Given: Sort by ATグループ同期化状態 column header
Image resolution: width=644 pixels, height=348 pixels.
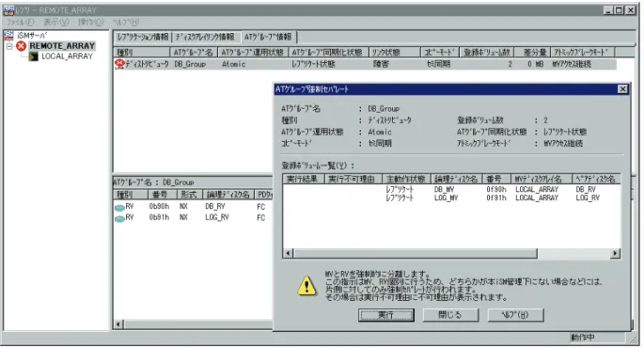Looking at the screenshot, I should click(x=327, y=52).
